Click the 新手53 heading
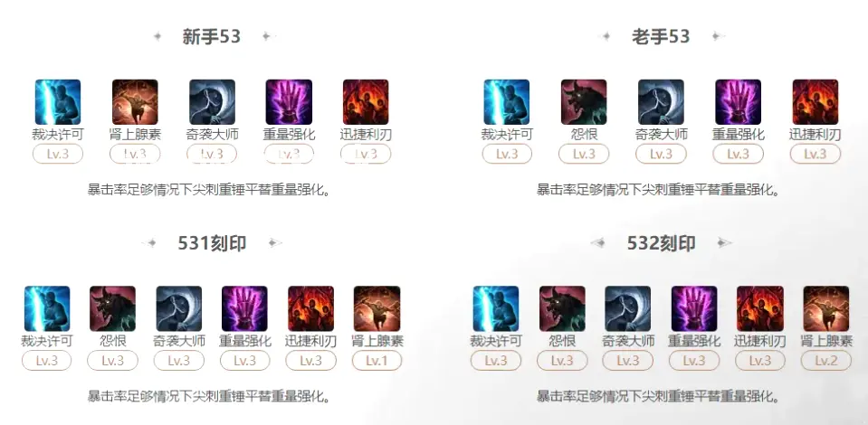 coord(212,36)
